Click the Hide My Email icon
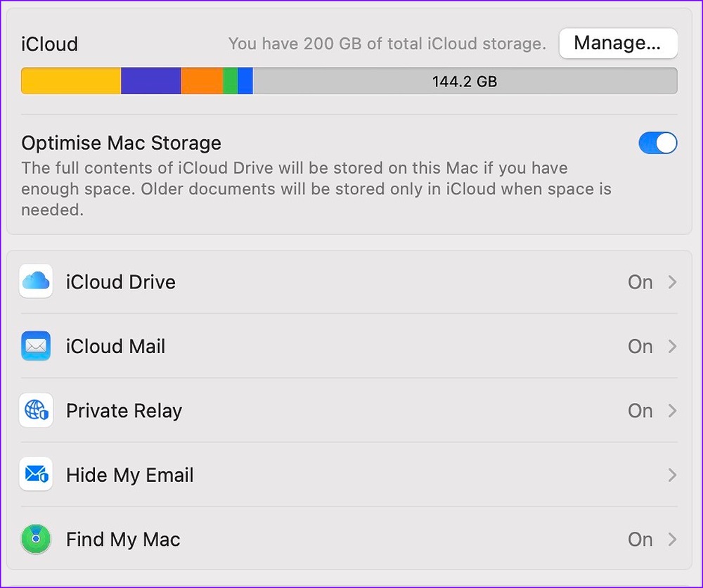Image resolution: width=703 pixels, height=588 pixels. pos(36,475)
